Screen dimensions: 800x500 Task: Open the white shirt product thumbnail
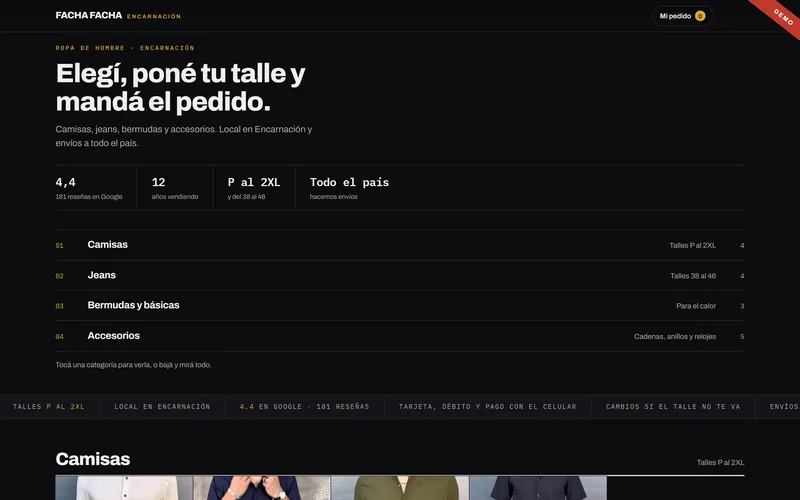point(124,488)
